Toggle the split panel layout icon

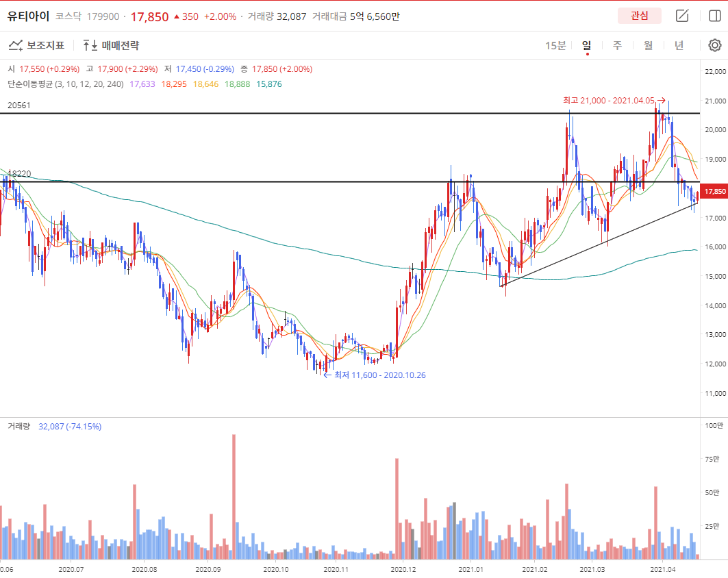point(715,16)
